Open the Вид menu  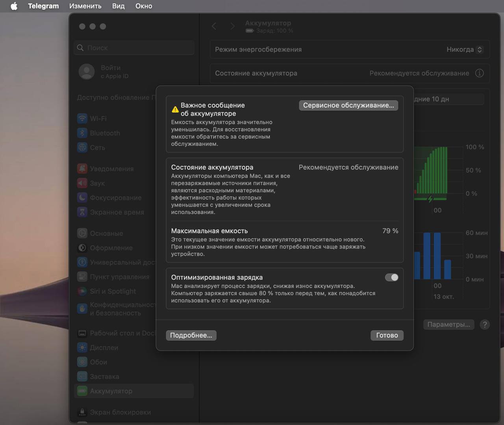[118, 6]
